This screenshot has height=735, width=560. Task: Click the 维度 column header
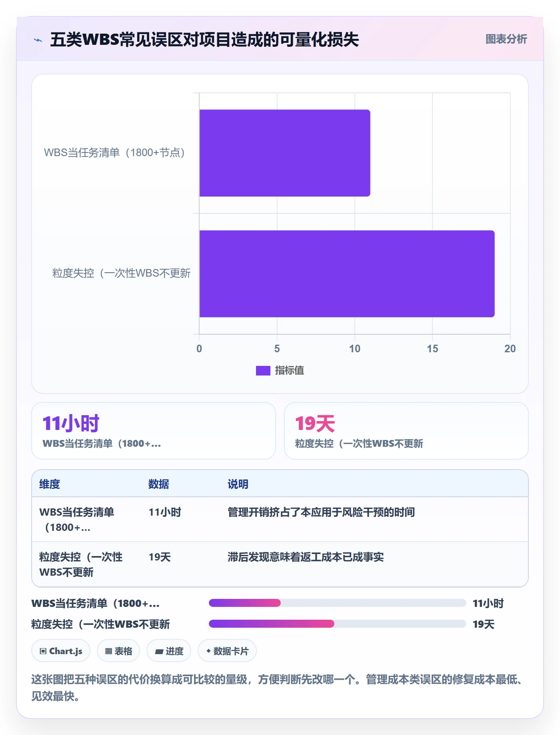tap(50, 484)
